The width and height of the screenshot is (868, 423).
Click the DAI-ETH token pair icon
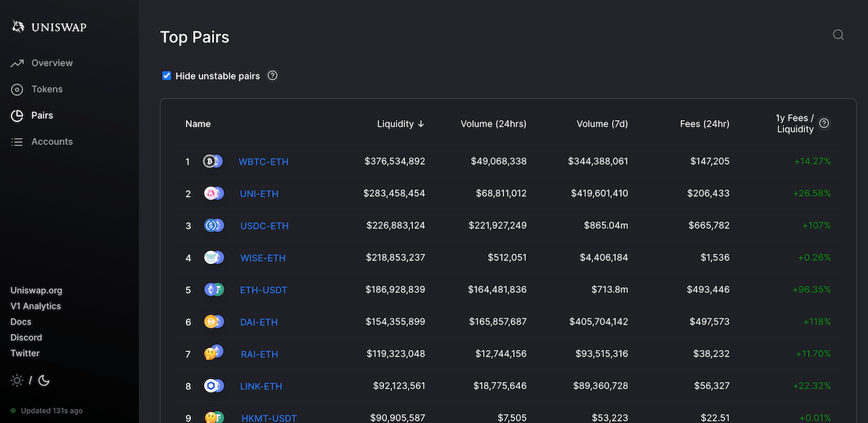click(213, 322)
